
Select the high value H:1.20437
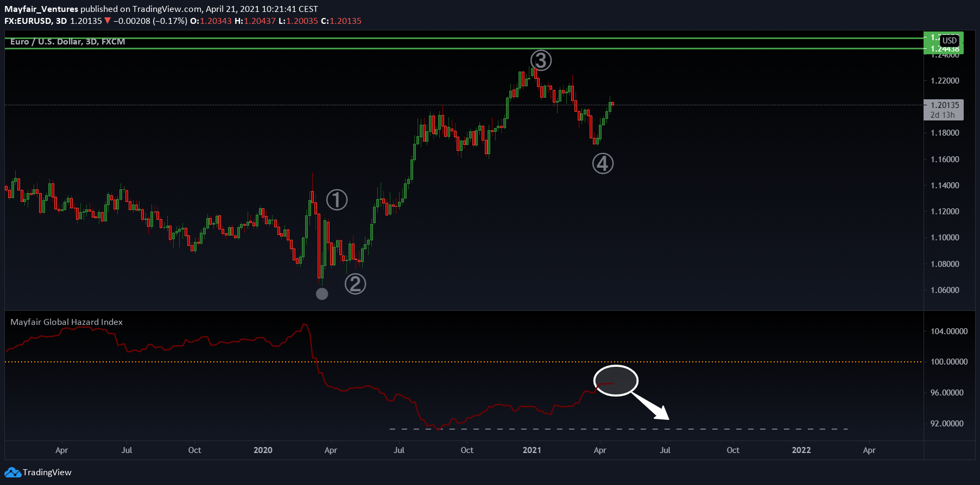tap(255, 21)
